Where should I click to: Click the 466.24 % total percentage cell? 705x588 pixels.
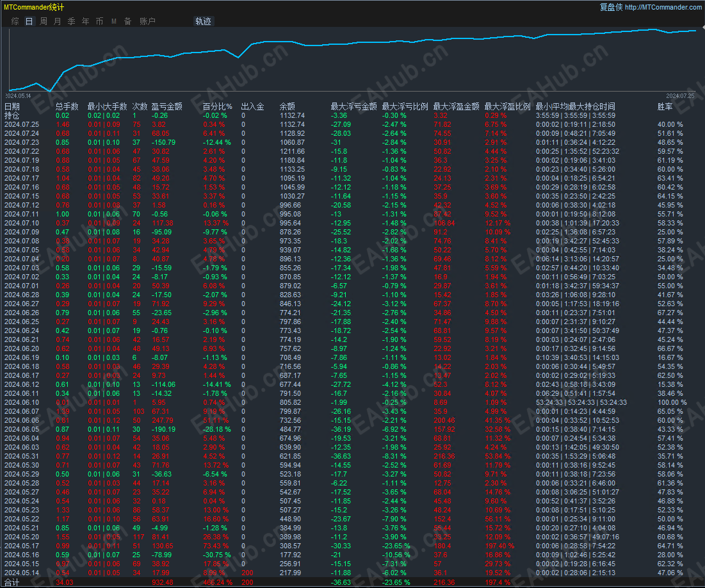218,582
